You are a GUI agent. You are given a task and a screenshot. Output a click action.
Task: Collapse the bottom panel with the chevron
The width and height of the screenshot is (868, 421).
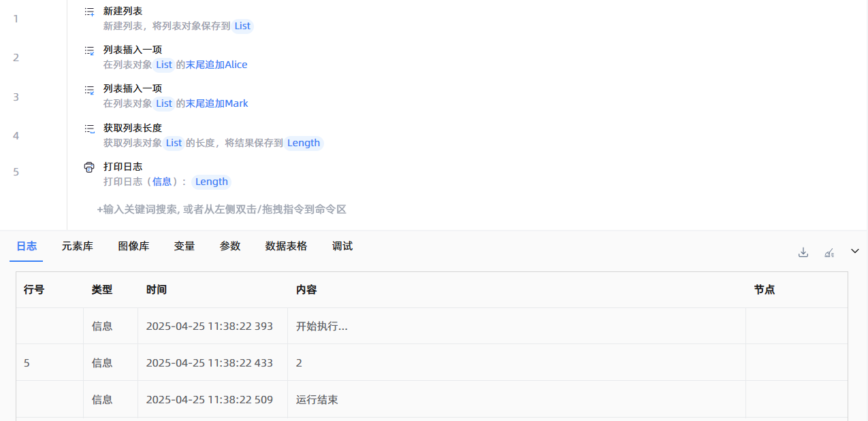click(x=855, y=252)
